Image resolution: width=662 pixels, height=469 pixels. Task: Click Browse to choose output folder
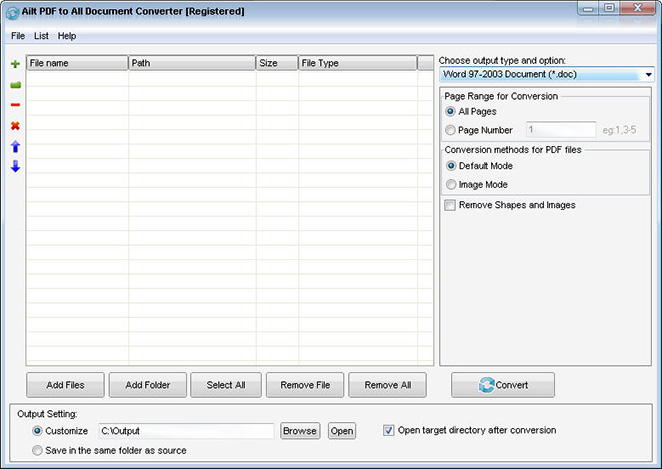click(x=300, y=431)
